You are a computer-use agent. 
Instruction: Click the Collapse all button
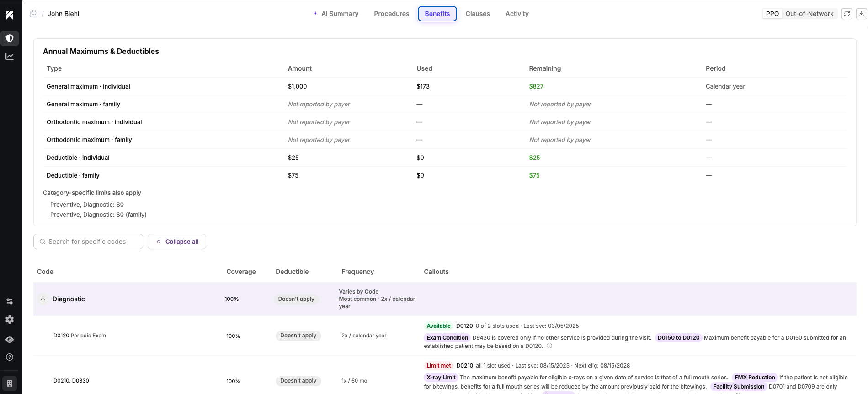(177, 242)
